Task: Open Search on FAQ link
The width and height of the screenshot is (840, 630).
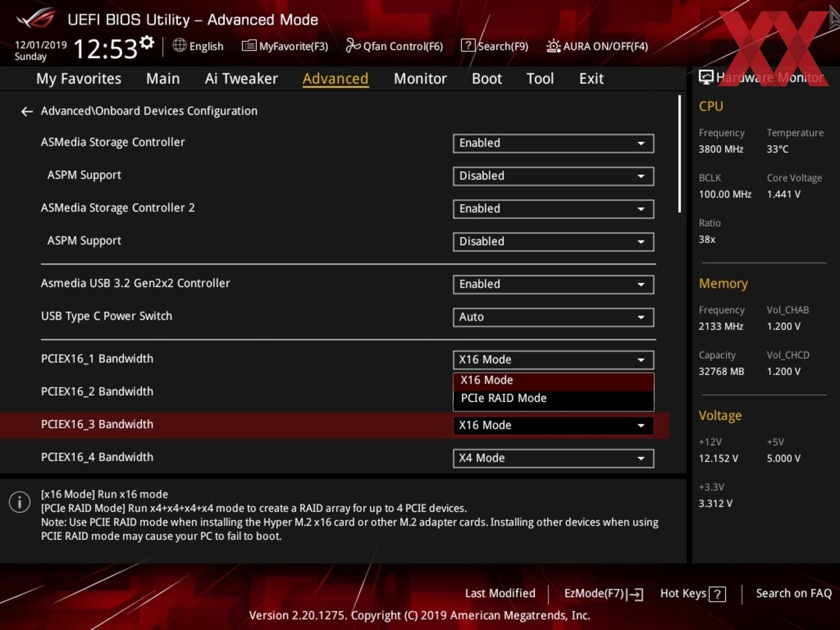Action: 794,594
